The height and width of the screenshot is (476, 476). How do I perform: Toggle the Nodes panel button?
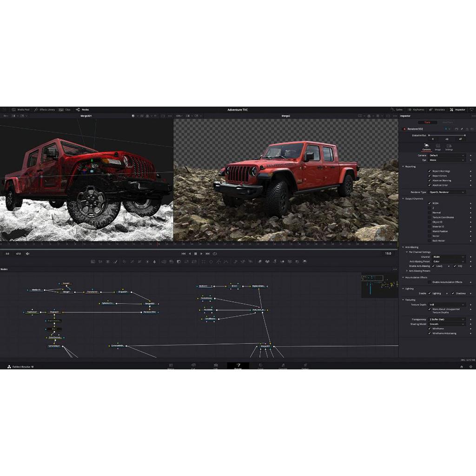point(82,110)
